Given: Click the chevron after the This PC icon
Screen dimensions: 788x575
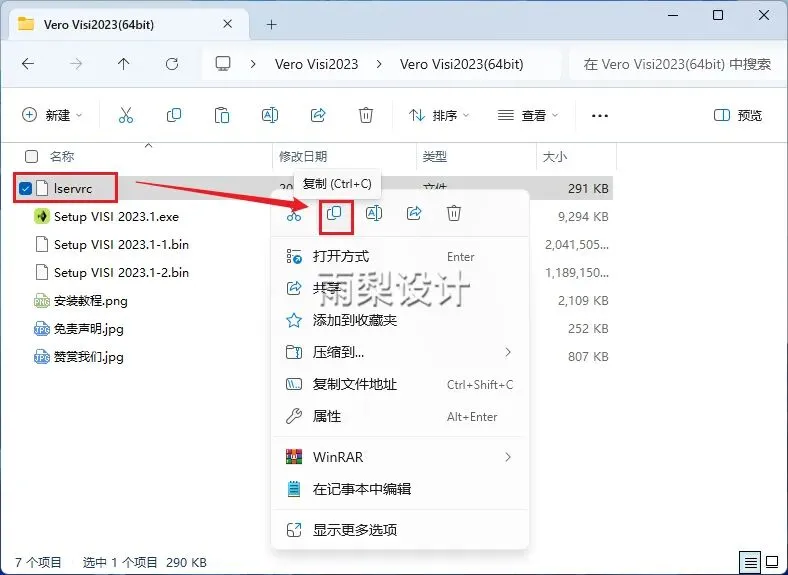Looking at the screenshot, I should [253, 64].
